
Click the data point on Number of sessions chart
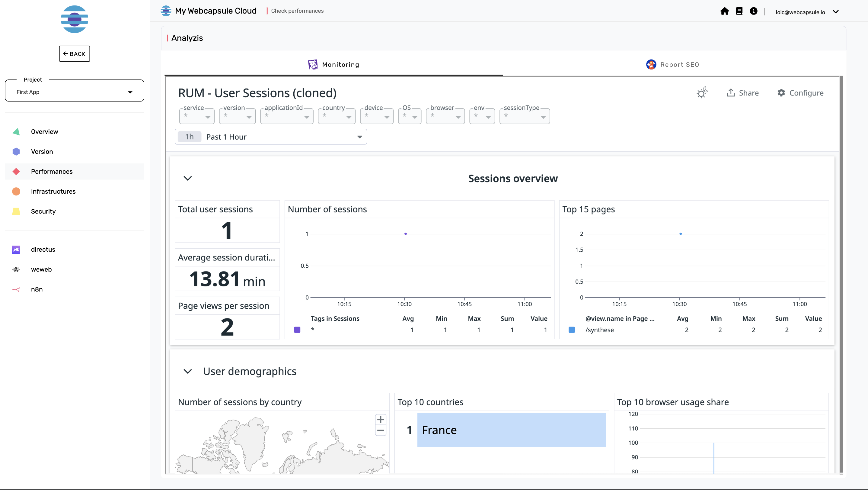click(405, 234)
